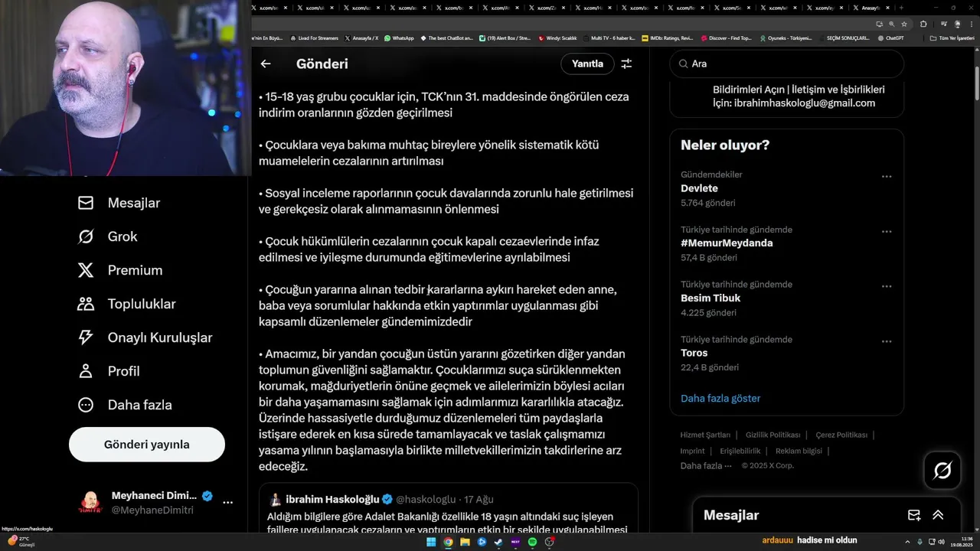Click the zoom magnifier icon in the address bar
Screen dimensions: 980x551
892,24
